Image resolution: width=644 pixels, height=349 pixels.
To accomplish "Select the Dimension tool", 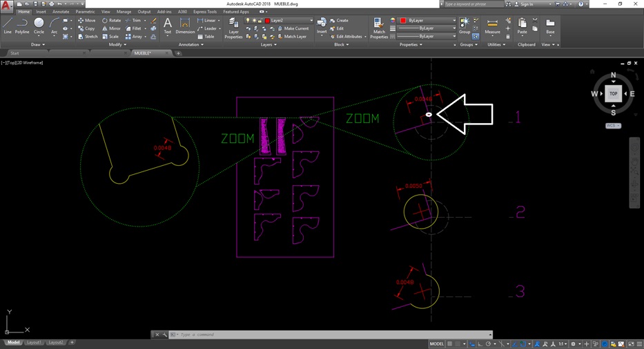I will tap(185, 26).
